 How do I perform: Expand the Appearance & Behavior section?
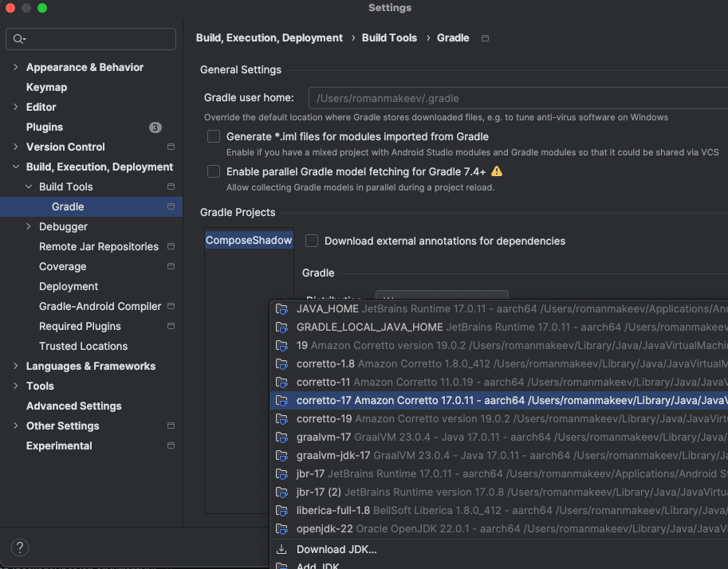click(15, 68)
